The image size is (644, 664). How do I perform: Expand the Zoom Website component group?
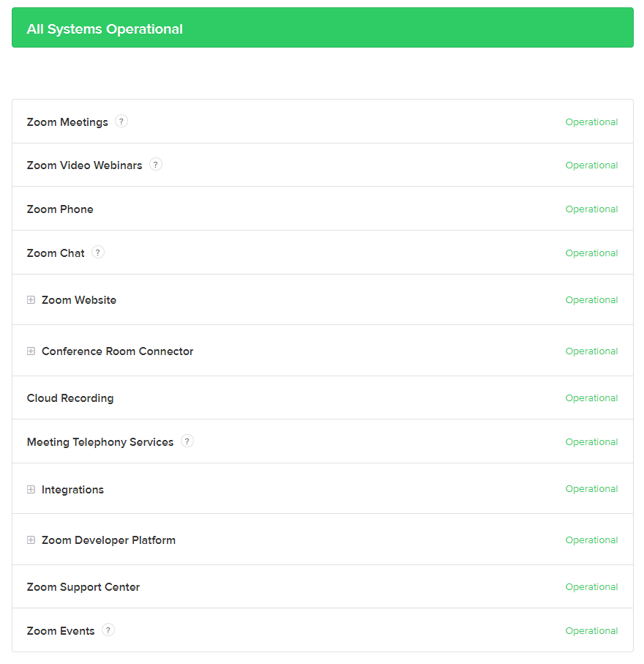(x=31, y=300)
